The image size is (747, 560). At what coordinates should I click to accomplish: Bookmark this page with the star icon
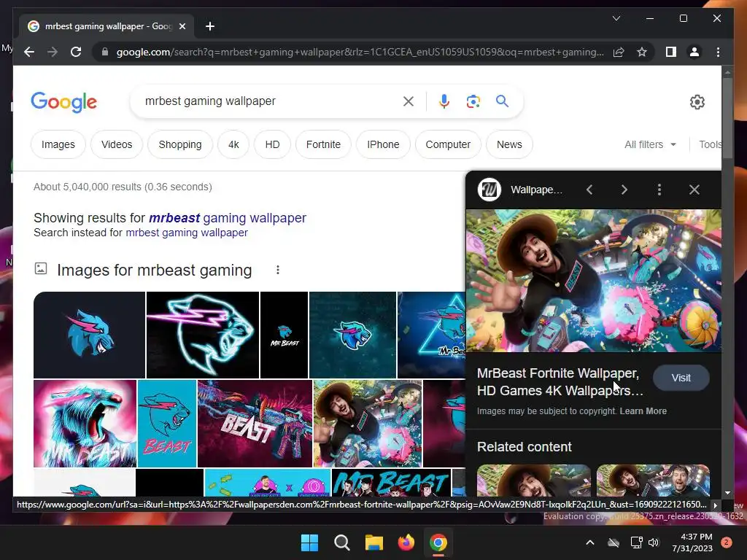(642, 52)
